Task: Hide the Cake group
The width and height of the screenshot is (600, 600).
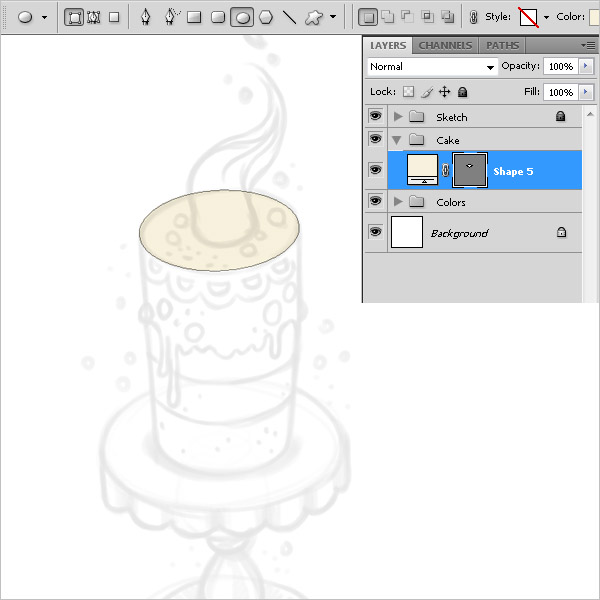Action: coord(376,139)
